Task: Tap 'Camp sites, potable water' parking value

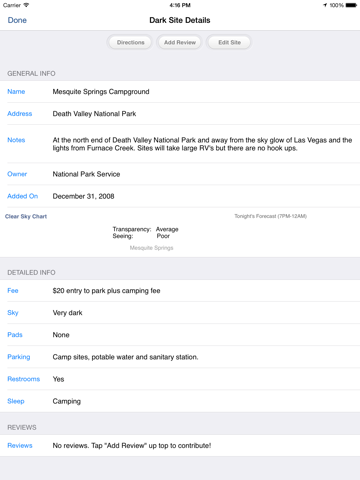Action: [x=125, y=357]
